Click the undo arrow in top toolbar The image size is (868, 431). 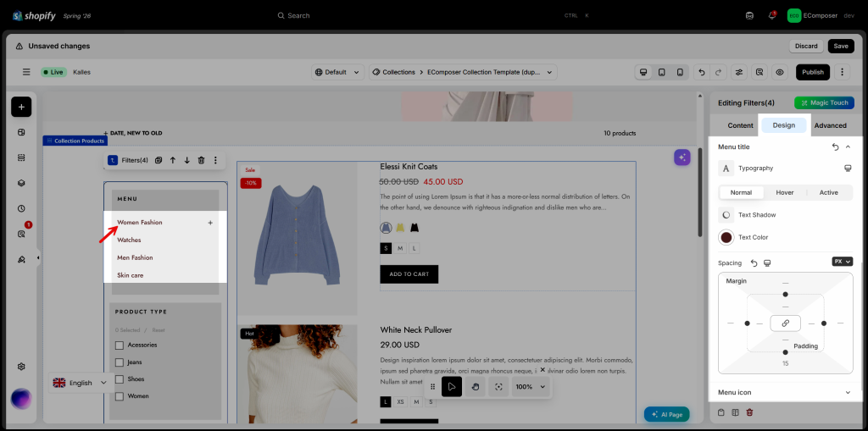[702, 72]
